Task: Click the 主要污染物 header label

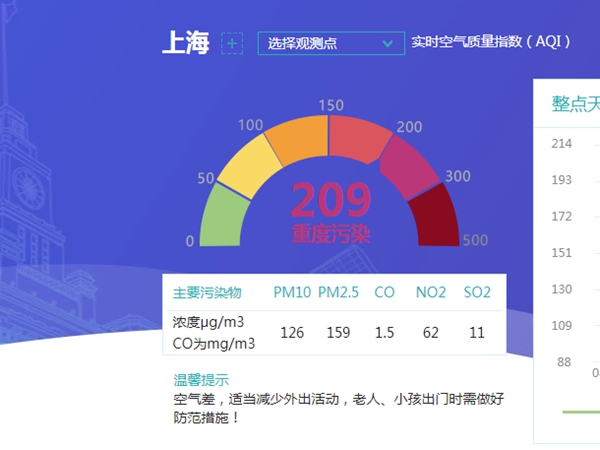Action: click(x=207, y=292)
